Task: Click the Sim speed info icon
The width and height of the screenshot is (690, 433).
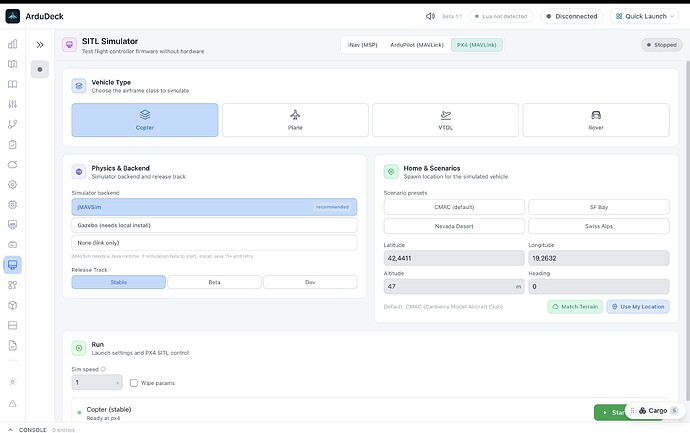Action: (x=103, y=369)
